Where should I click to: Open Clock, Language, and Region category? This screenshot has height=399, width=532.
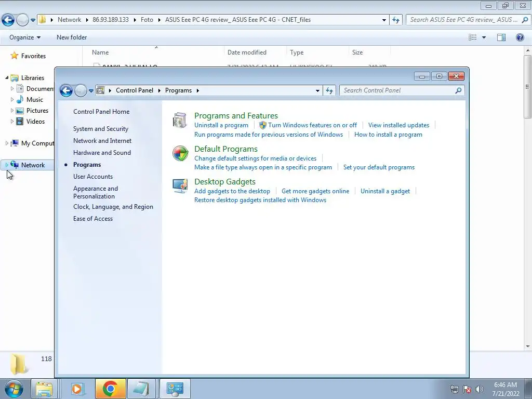pos(113,207)
